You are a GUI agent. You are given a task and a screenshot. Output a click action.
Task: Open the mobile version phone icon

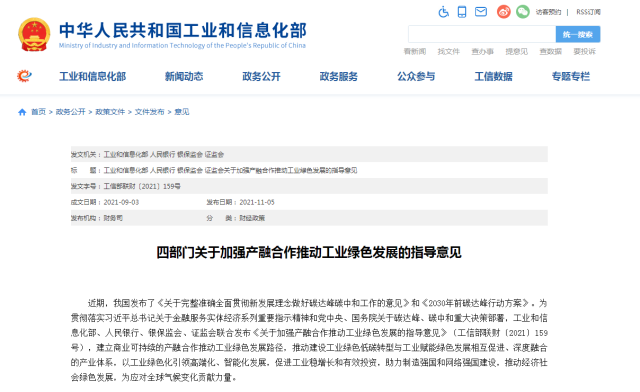pyautogui.click(x=462, y=12)
